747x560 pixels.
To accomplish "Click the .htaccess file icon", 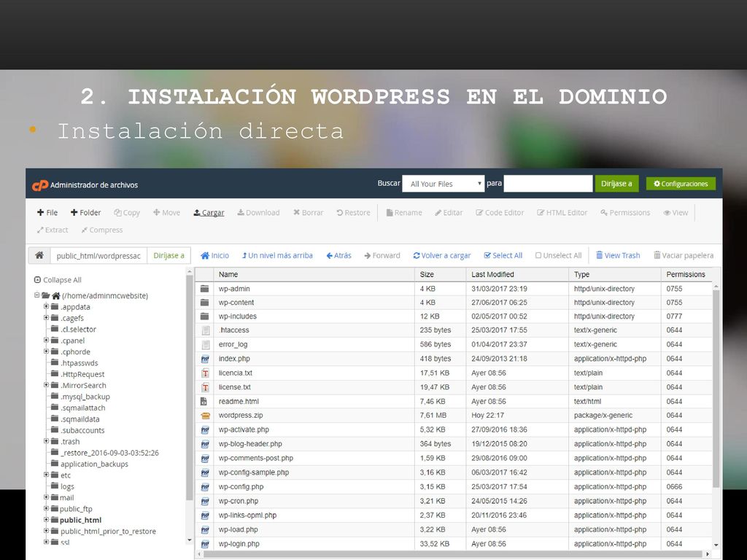I will tap(205, 330).
